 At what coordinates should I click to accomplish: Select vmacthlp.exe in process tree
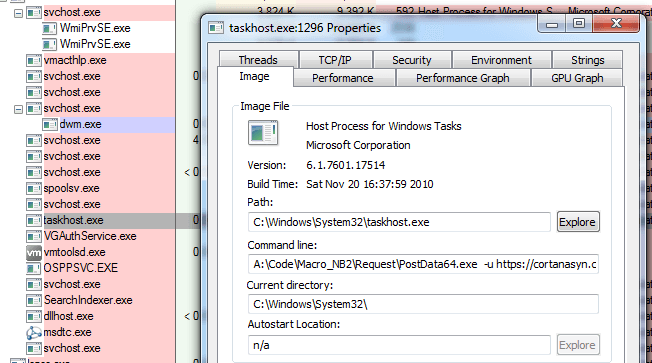click(x=75, y=60)
